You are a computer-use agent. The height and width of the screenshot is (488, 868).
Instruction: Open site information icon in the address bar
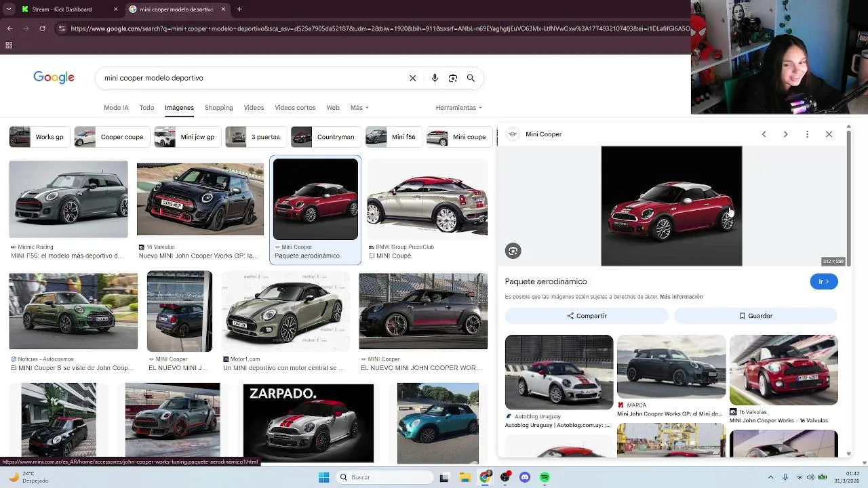pyautogui.click(x=62, y=28)
